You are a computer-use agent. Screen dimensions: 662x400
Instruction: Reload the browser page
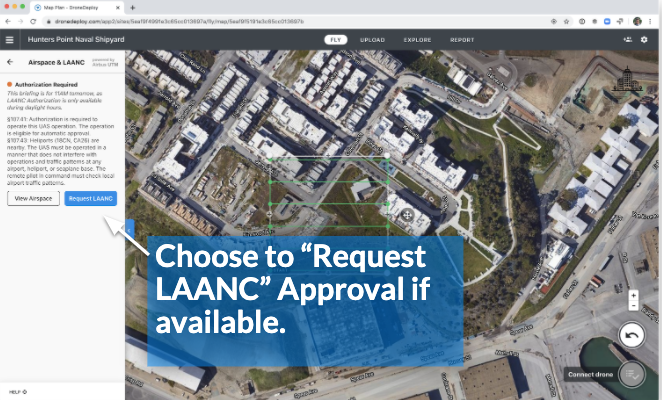33,21
